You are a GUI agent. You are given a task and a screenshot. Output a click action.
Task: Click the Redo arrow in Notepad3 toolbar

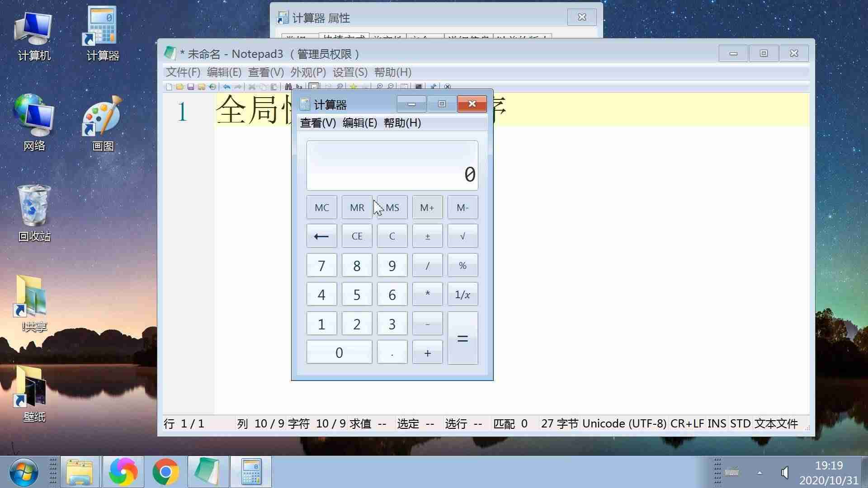237,87
